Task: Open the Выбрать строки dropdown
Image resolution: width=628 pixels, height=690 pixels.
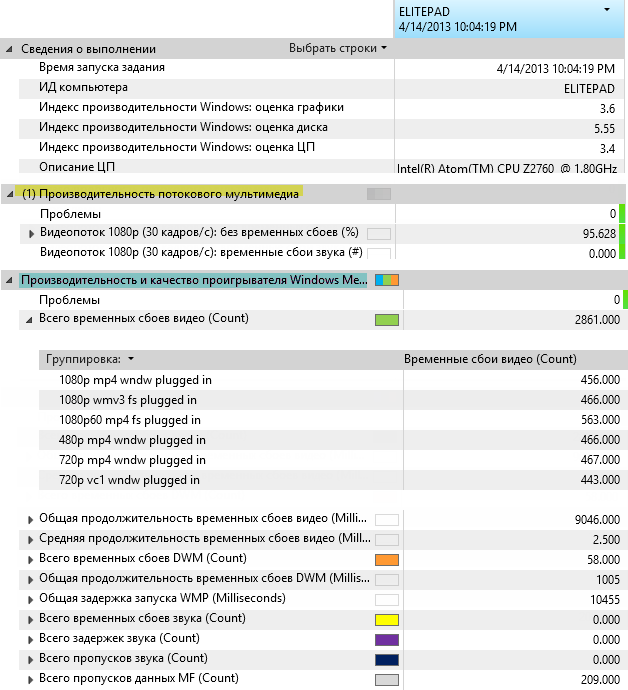Action: (338, 48)
